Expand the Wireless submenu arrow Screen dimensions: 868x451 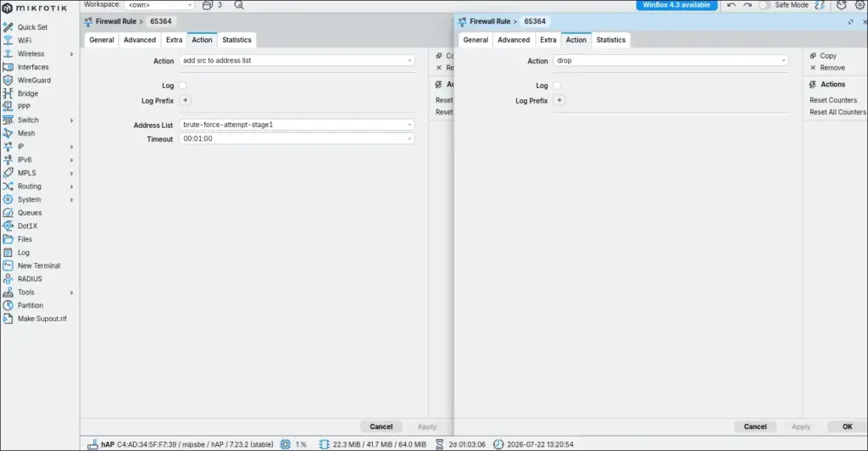(71, 54)
